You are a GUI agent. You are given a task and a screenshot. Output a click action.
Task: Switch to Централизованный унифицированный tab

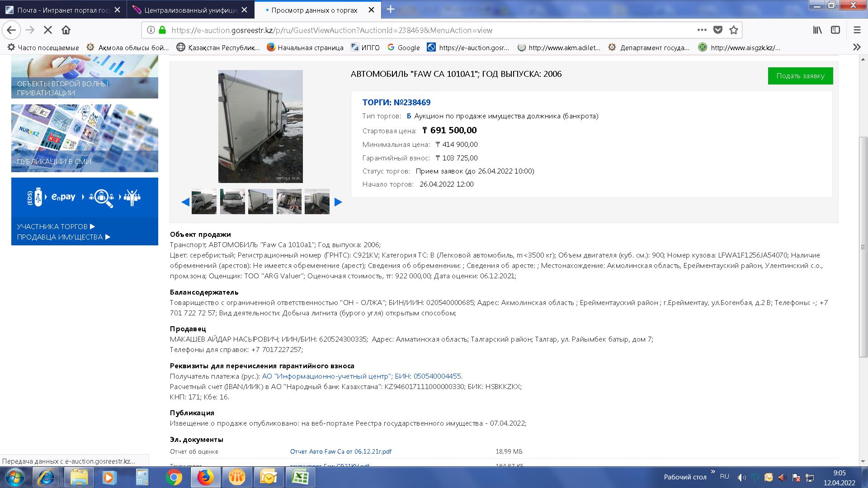pyautogui.click(x=190, y=10)
